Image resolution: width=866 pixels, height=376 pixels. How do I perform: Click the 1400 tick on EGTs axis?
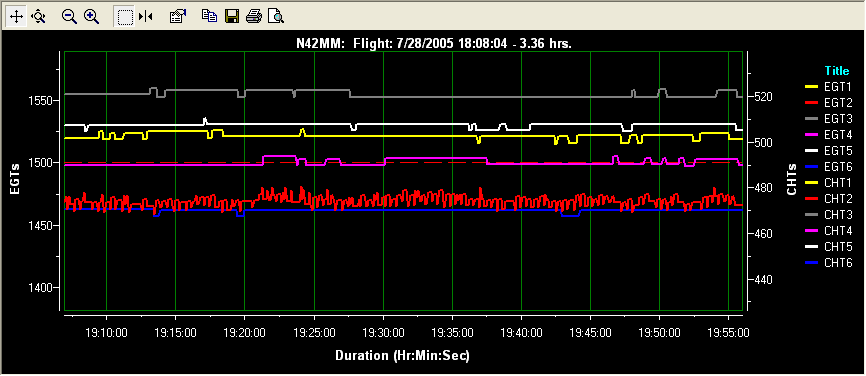pos(40,288)
